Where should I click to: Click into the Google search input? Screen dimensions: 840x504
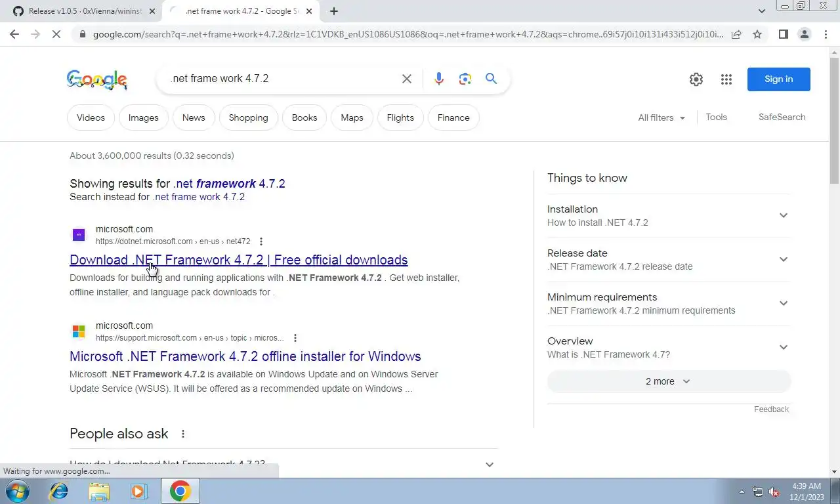[x=282, y=79]
